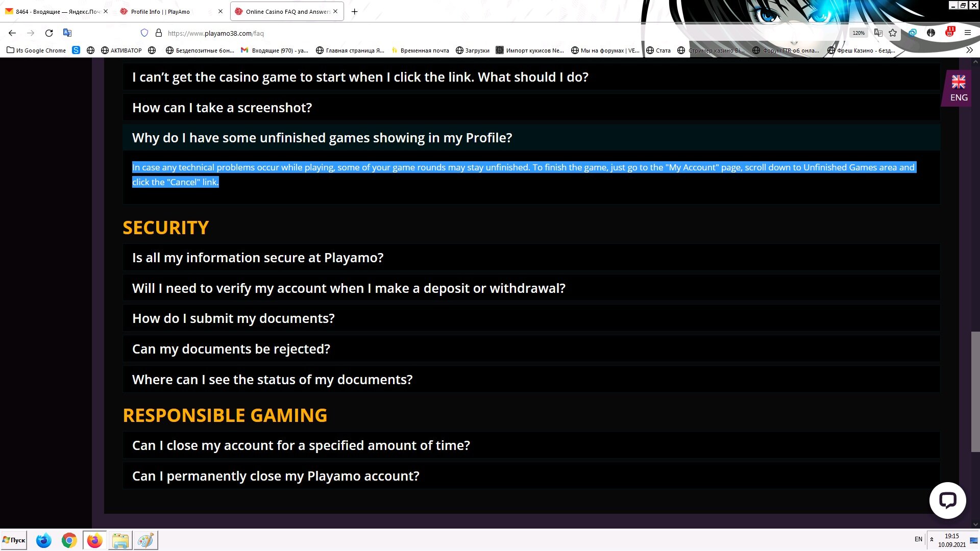Viewport: 980px width, 551px height.
Task: Open Chrome from the taskbar
Action: pyautogui.click(x=69, y=540)
